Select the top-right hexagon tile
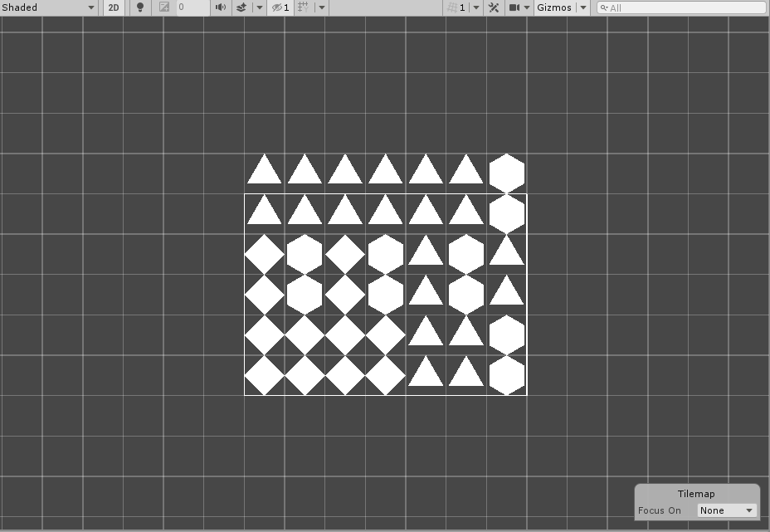 coord(506,173)
